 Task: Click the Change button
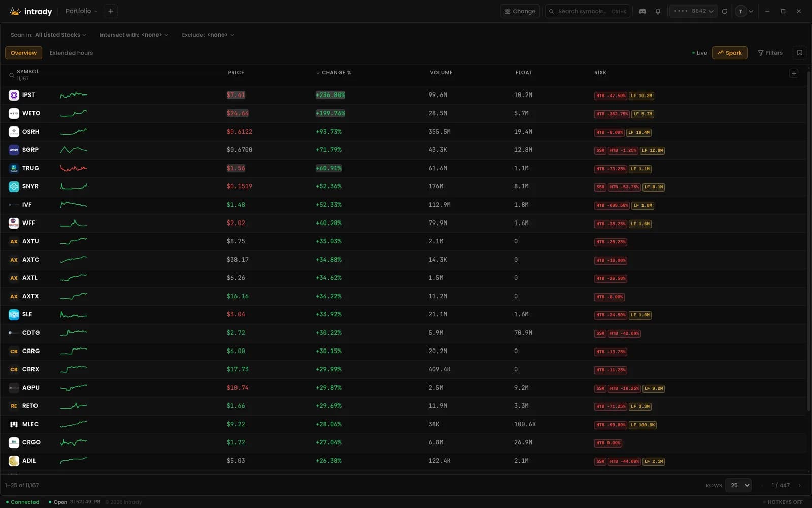click(x=520, y=11)
